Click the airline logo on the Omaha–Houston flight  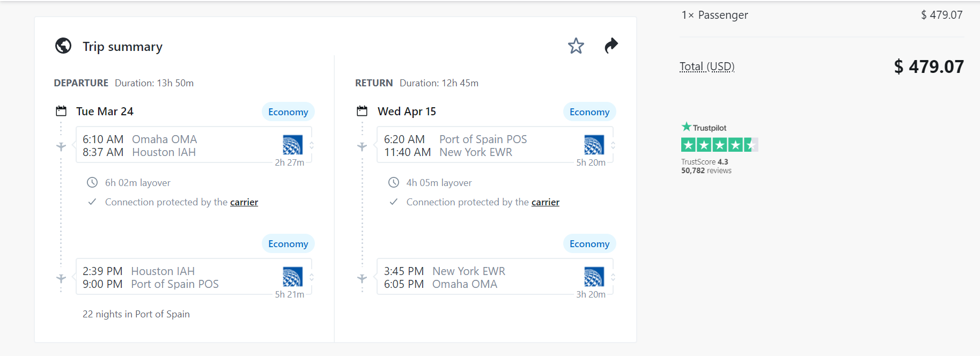click(292, 145)
